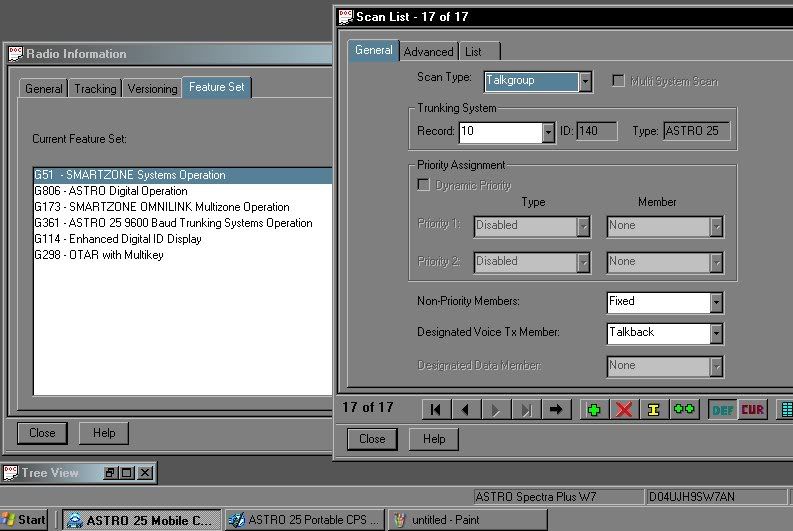The width and height of the screenshot is (793, 531).
Task: Switch to ASTRO 25 Mobile CPS taskbar item
Action: click(142, 519)
